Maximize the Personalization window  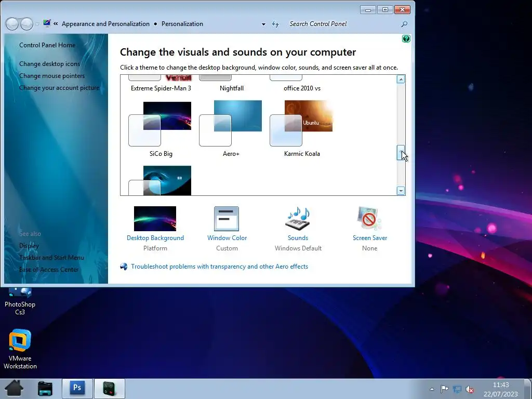point(385,10)
